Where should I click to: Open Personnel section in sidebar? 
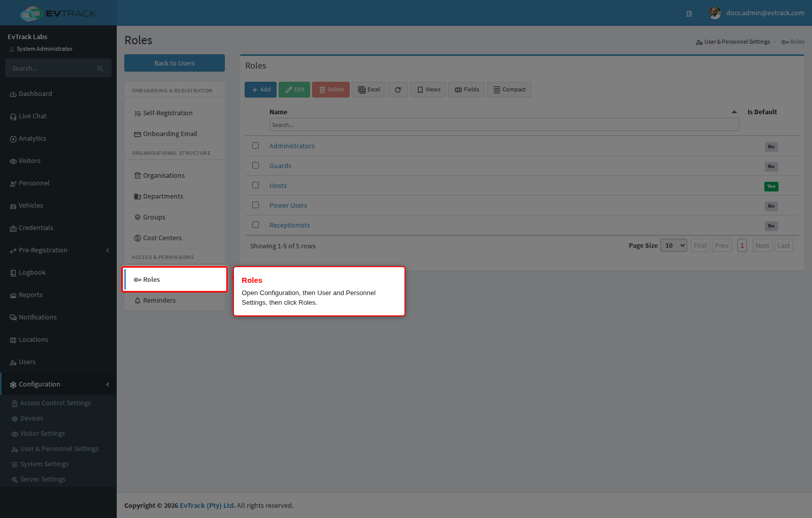coord(58,183)
